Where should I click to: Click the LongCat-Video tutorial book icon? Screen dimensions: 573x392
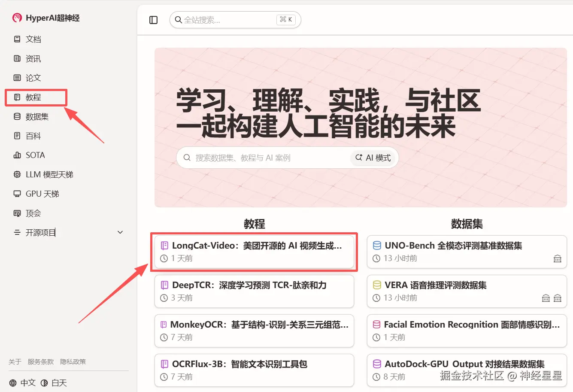pos(164,246)
